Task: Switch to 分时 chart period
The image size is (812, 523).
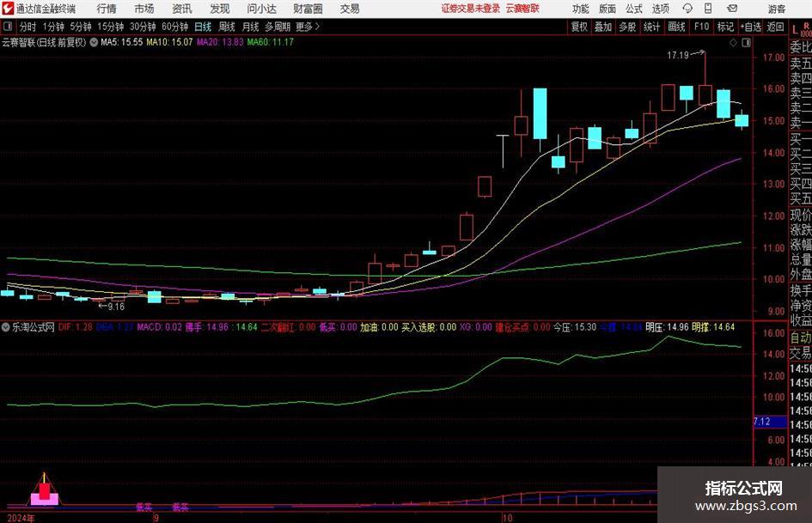Action: pos(27,27)
